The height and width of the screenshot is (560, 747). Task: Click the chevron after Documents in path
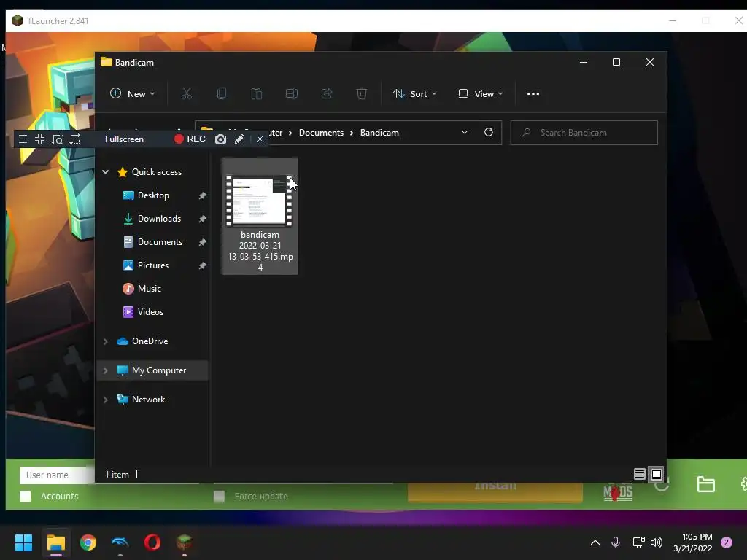point(352,133)
